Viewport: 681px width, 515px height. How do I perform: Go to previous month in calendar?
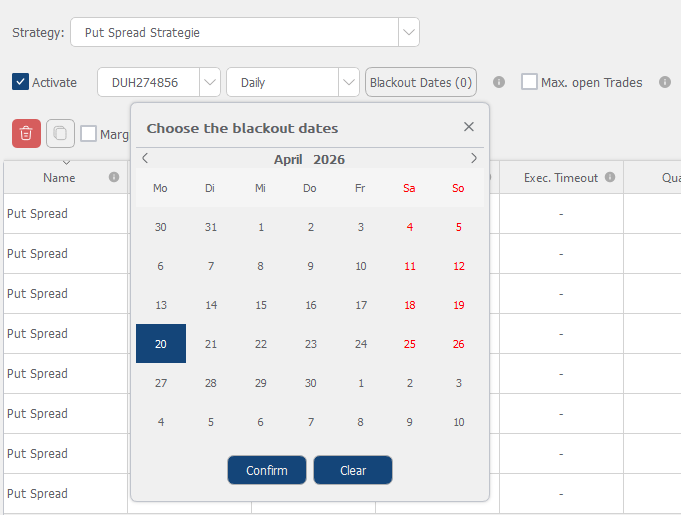click(x=145, y=158)
